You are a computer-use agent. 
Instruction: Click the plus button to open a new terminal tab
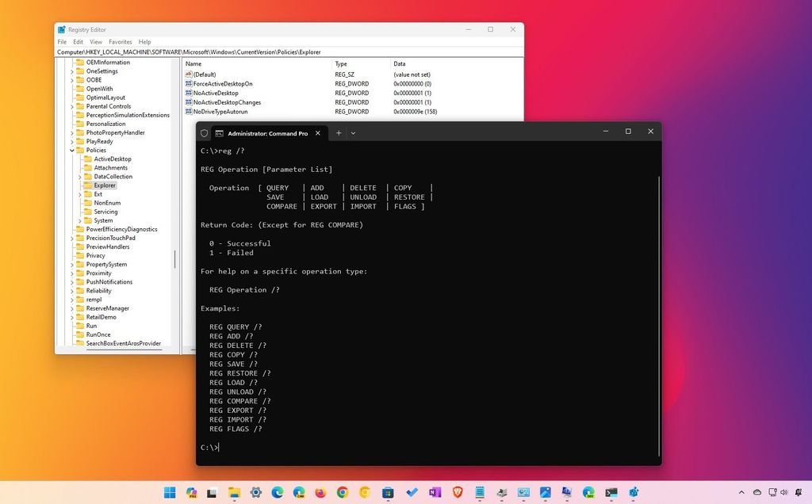click(x=338, y=133)
